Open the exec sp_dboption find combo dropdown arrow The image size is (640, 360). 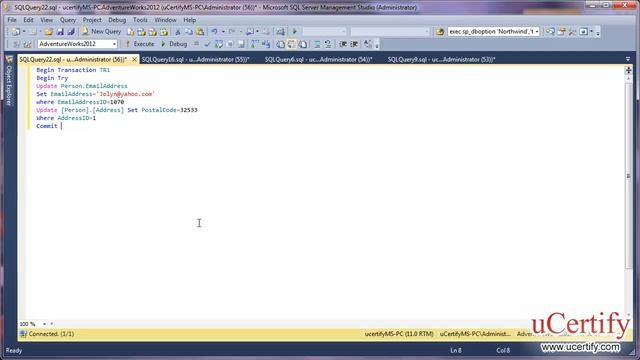click(537, 31)
